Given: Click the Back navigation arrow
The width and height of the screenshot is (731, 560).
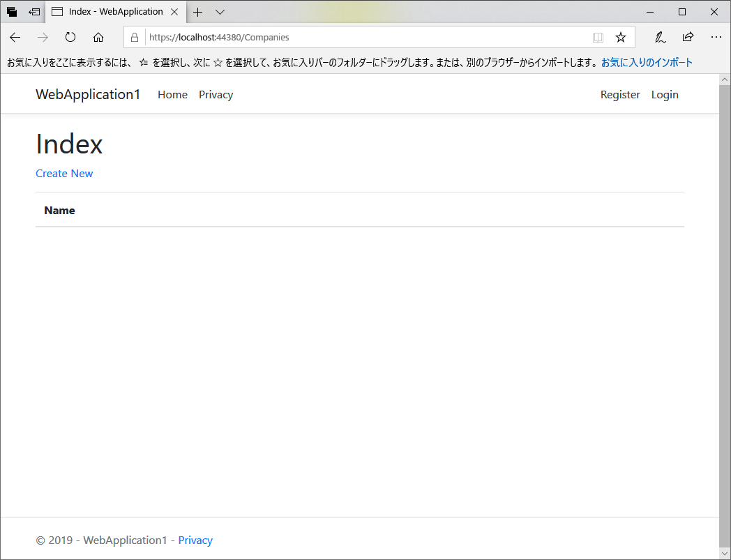Looking at the screenshot, I should point(15,37).
